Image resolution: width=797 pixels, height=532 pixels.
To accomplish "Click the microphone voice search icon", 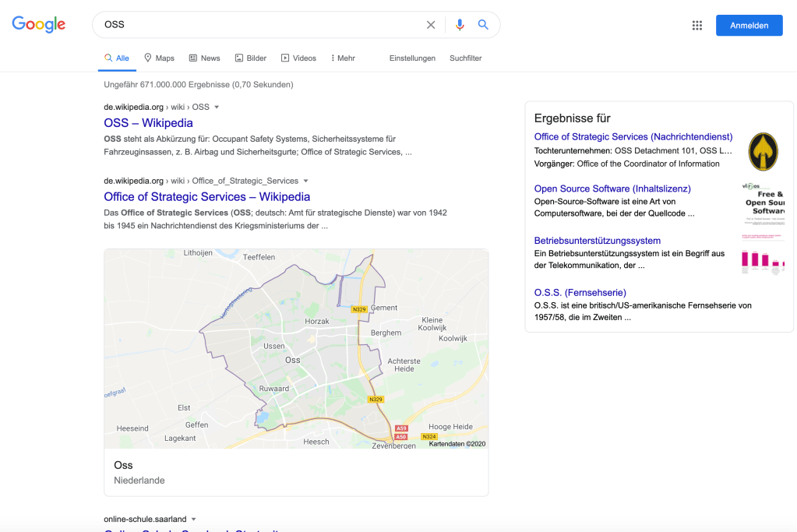I will 460,24.
